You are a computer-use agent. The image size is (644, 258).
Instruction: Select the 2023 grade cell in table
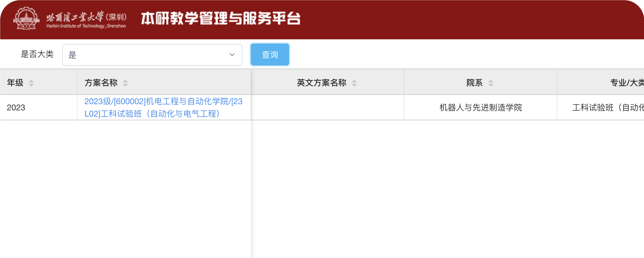point(16,108)
